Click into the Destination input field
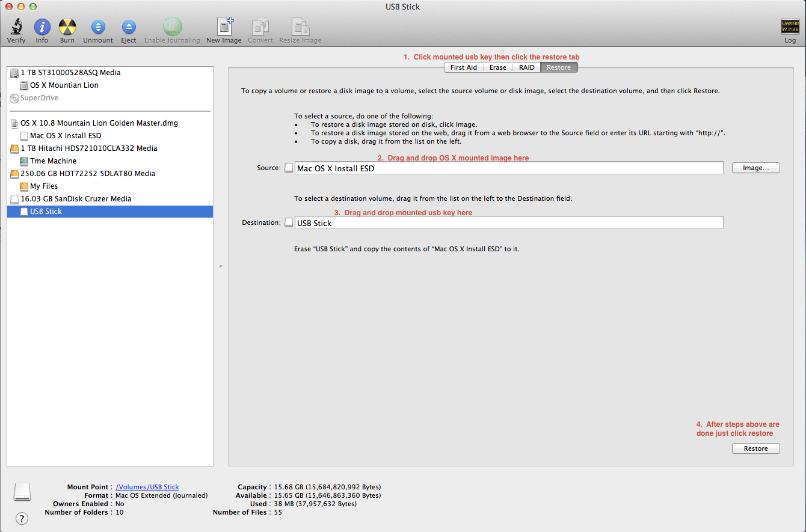 pos(509,222)
